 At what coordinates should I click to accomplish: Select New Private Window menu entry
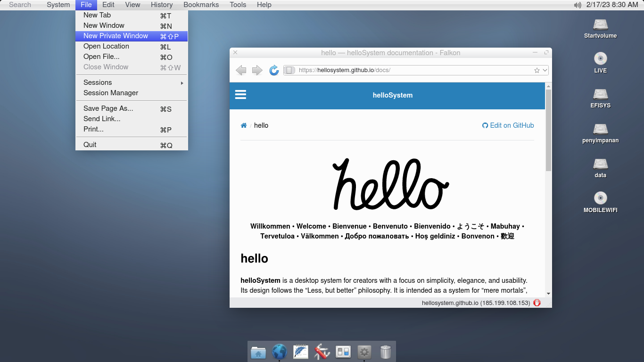point(132,36)
